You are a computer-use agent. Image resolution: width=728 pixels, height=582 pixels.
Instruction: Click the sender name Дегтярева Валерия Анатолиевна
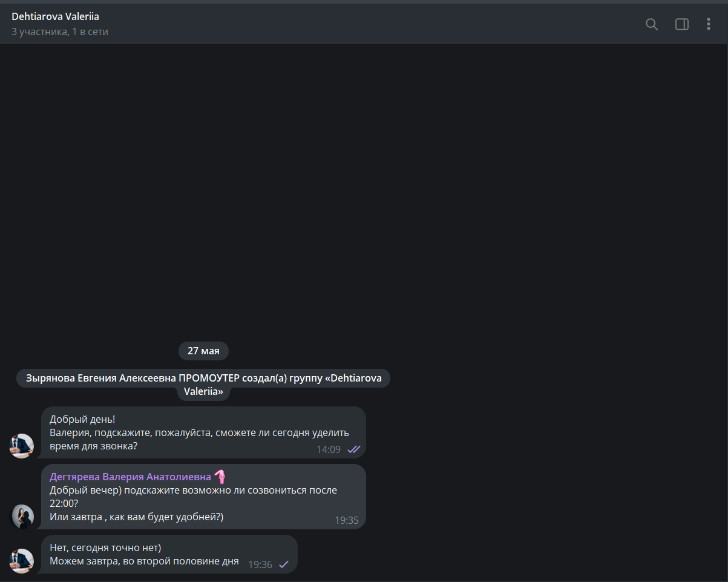pos(130,477)
